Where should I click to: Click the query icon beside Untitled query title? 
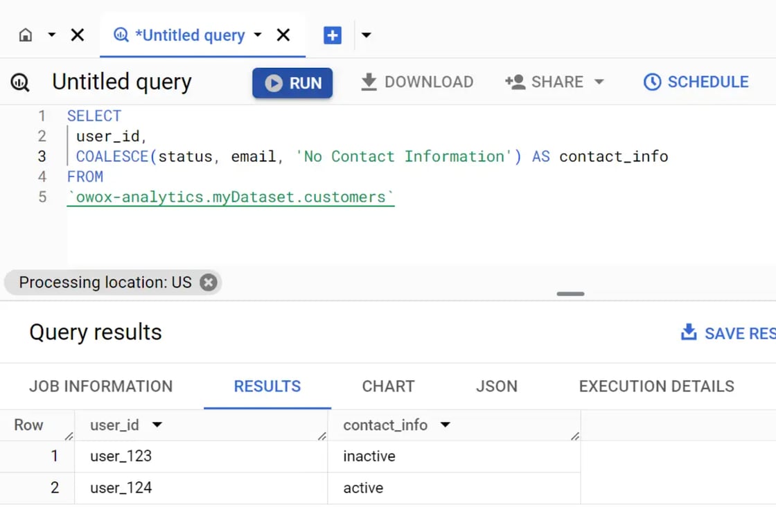coord(20,82)
